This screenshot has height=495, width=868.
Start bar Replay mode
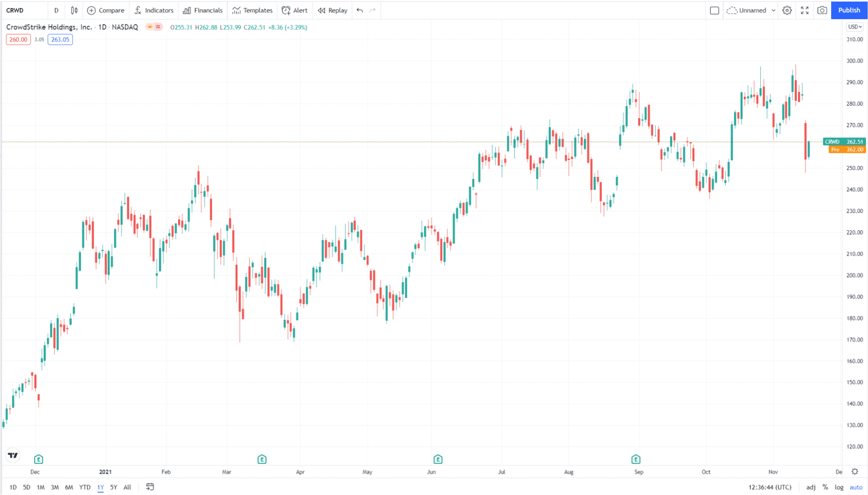pyautogui.click(x=333, y=10)
